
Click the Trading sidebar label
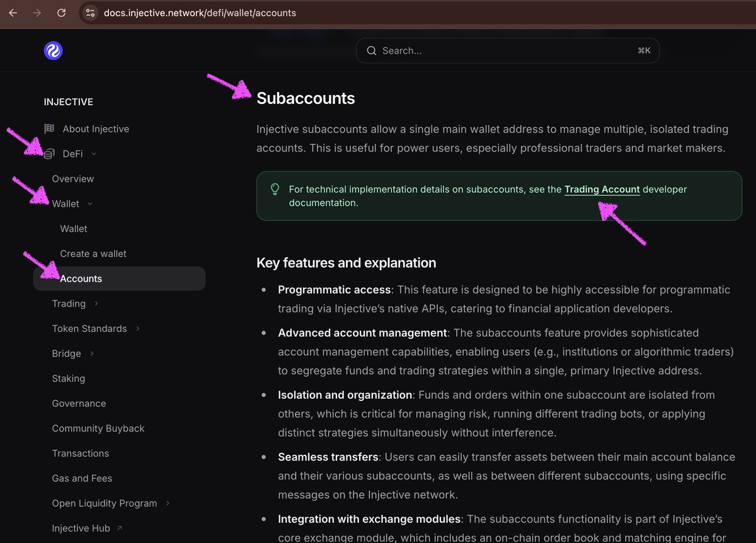tap(69, 304)
